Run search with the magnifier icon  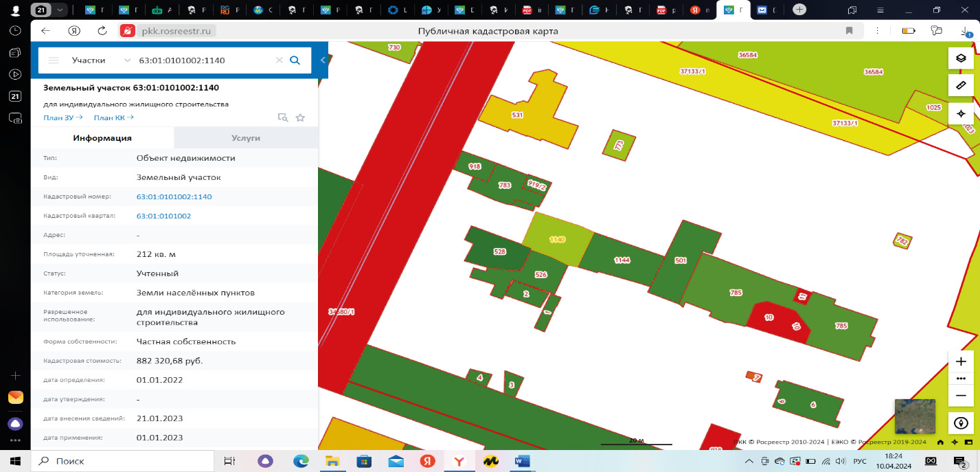(x=295, y=60)
